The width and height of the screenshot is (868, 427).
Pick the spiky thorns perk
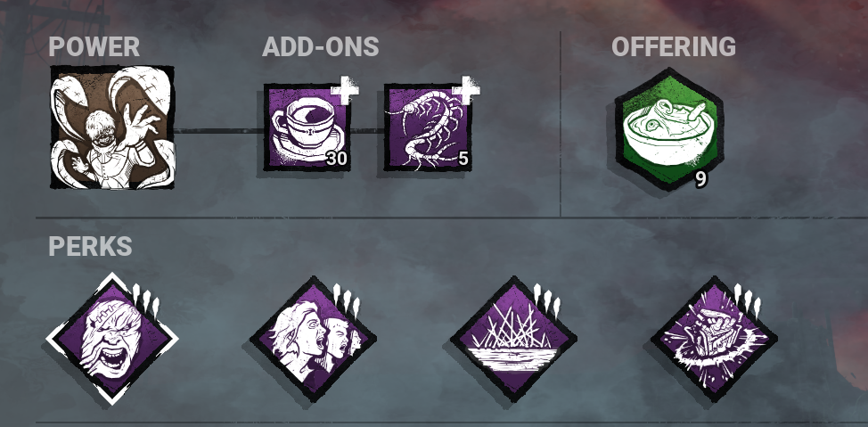(513, 339)
